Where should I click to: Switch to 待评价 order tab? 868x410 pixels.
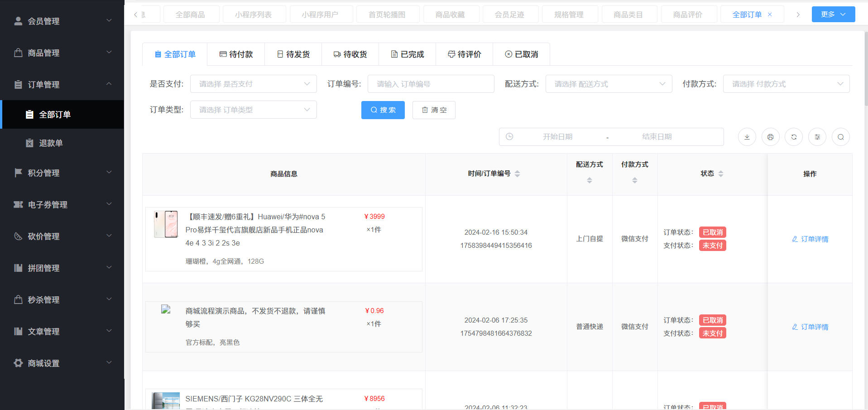click(x=465, y=54)
